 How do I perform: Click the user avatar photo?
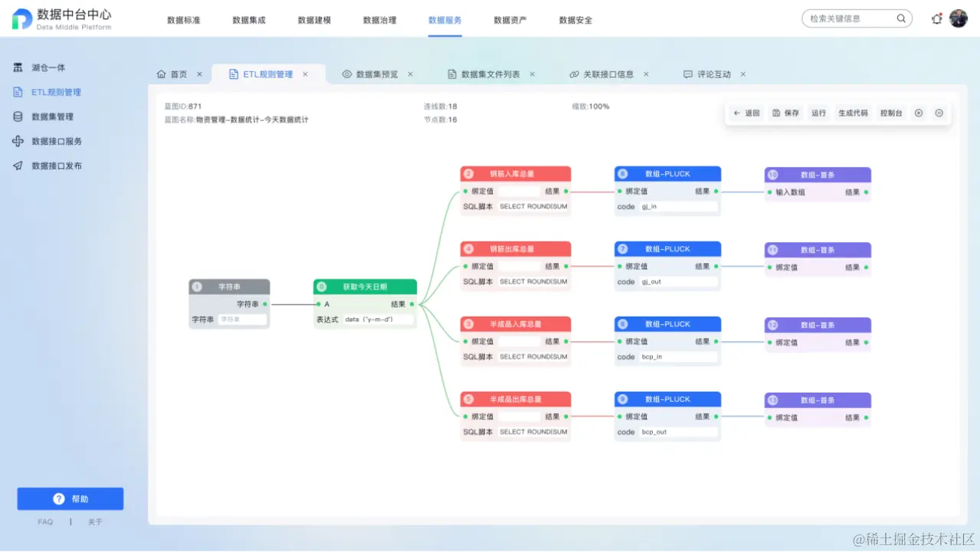coord(958,18)
